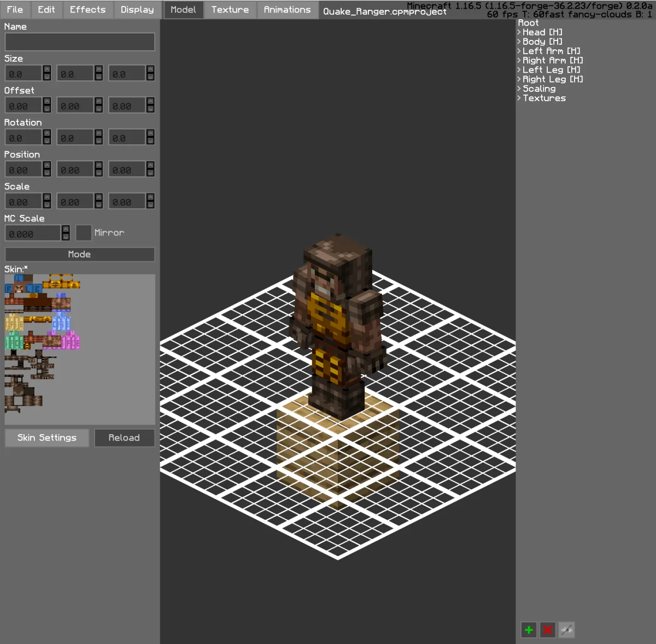Switch to the Animations tab
The image size is (656, 644).
[287, 9]
